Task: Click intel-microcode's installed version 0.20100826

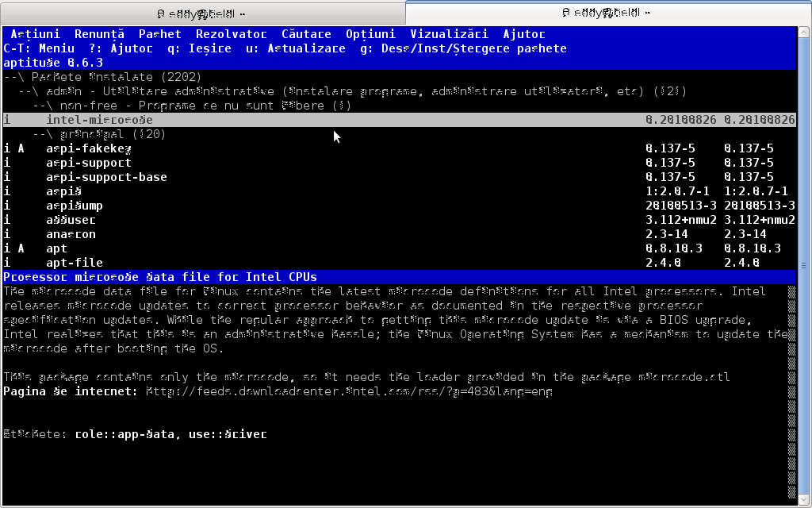Action: 681,121
